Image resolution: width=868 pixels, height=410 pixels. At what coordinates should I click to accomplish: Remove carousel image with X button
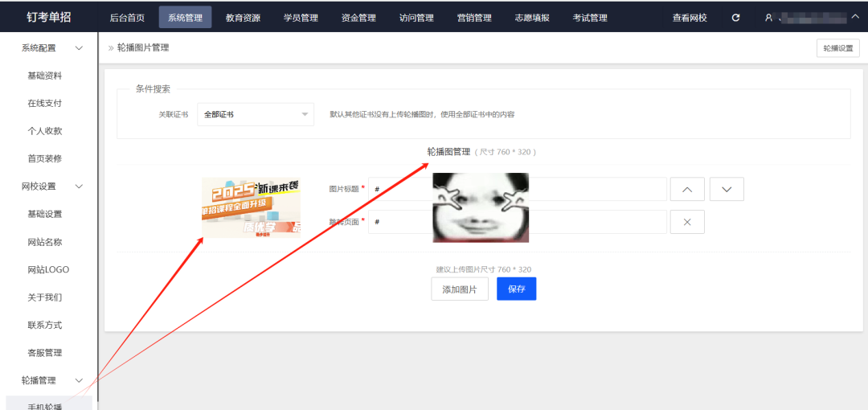686,222
